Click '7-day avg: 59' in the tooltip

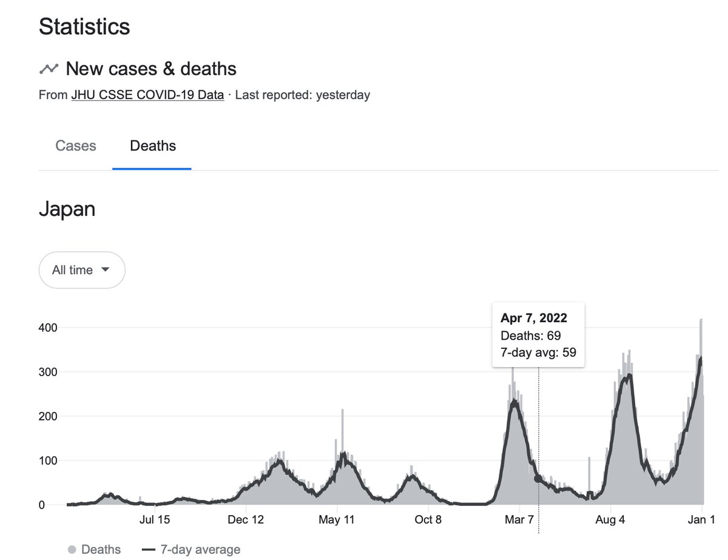[x=538, y=352]
